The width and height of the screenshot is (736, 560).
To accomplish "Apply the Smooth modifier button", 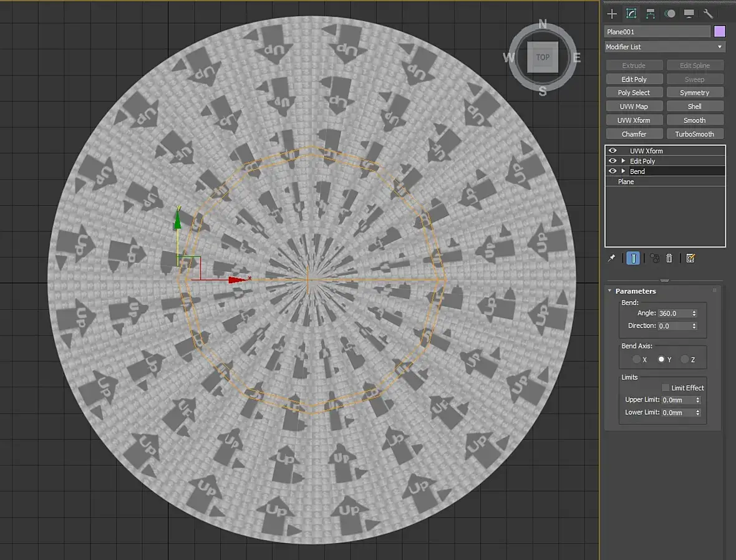I will 695,120.
